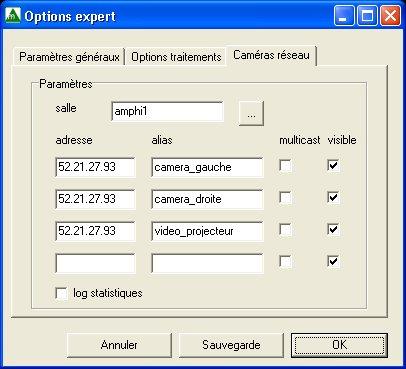
Task: Edit the video_projecteur alias field
Action: (207, 231)
